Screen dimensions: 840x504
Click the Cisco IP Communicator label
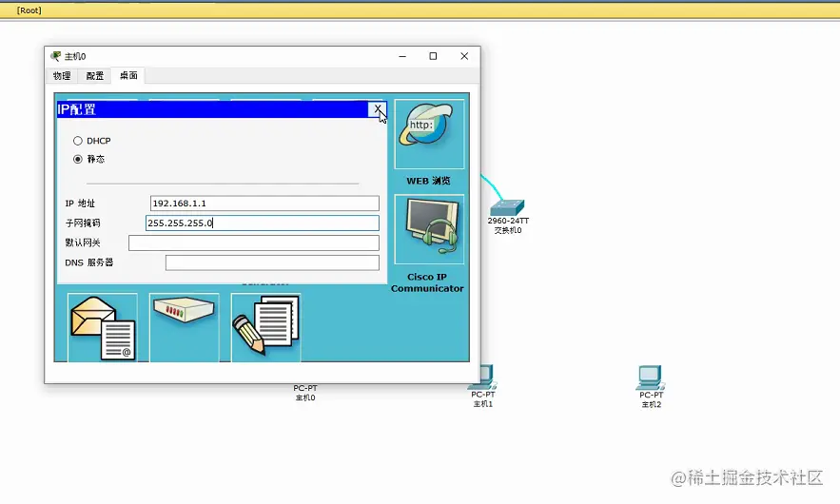(x=427, y=282)
